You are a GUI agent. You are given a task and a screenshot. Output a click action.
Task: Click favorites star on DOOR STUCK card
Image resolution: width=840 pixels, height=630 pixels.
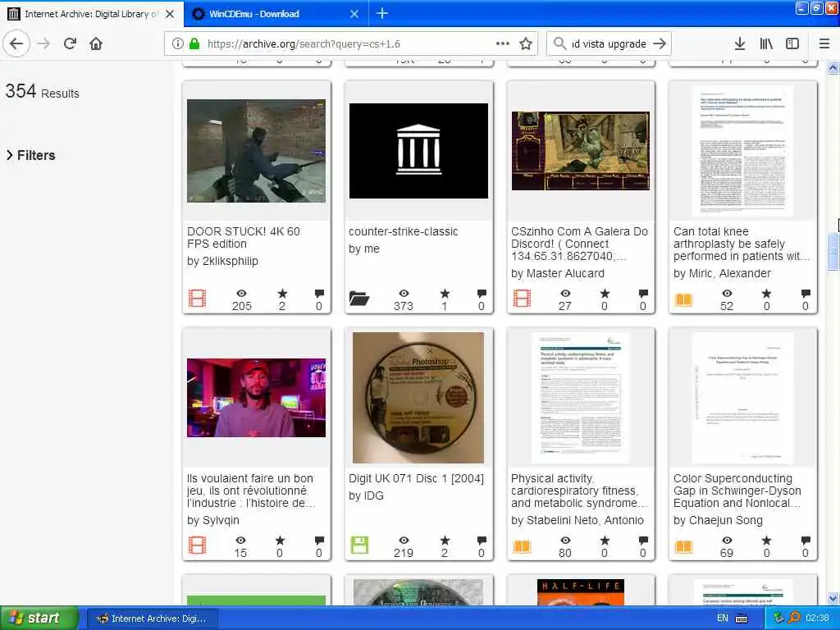point(282,294)
